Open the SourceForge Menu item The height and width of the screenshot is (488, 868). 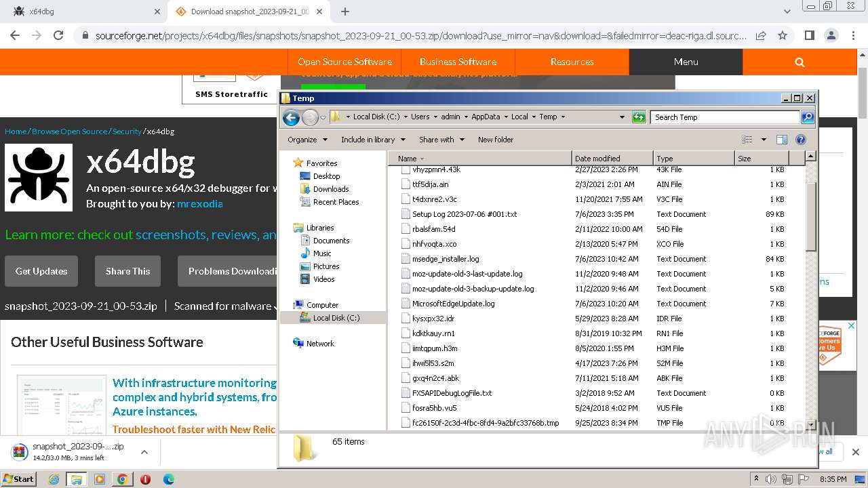pyautogui.click(x=686, y=62)
